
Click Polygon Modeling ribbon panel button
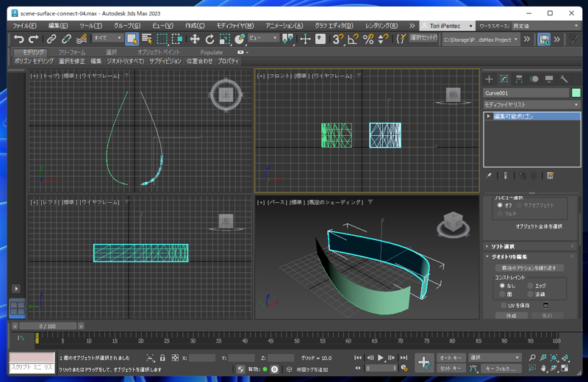[x=34, y=61]
